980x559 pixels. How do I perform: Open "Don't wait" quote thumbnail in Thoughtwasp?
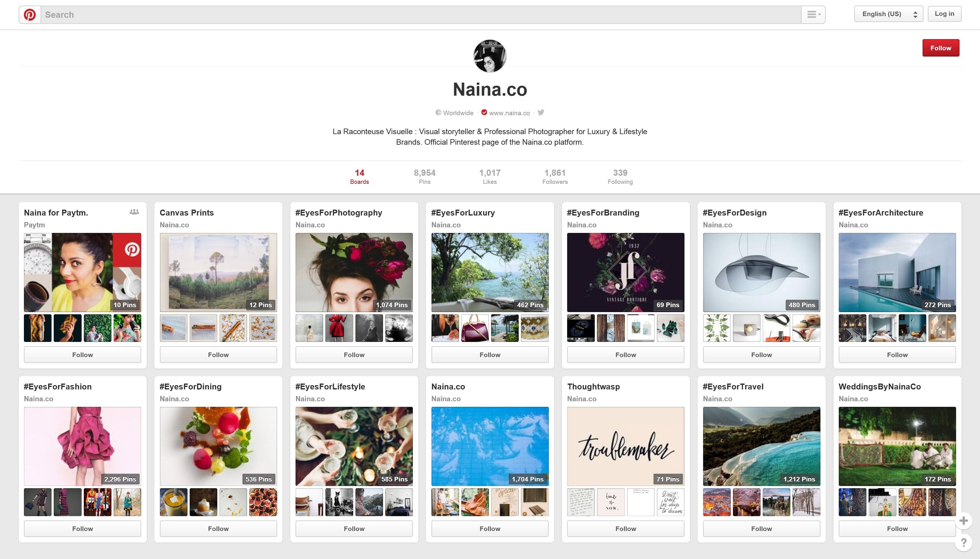(671, 502)
